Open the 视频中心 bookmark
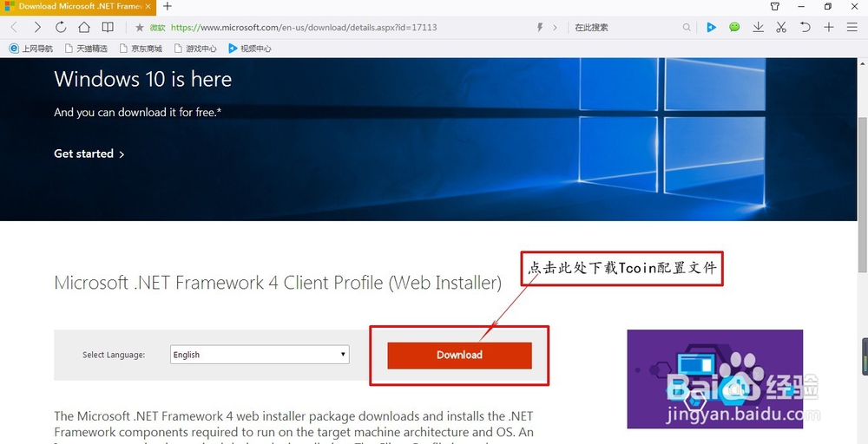 tap(250, 49)
